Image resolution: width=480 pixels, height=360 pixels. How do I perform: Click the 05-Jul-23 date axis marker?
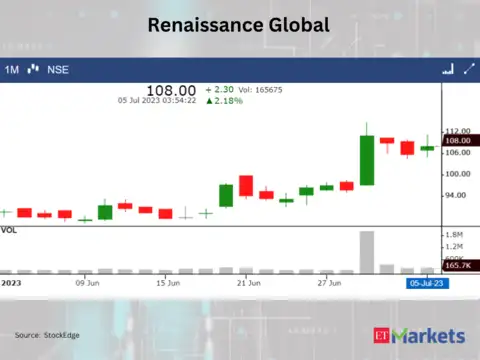(x=427, y=283)
